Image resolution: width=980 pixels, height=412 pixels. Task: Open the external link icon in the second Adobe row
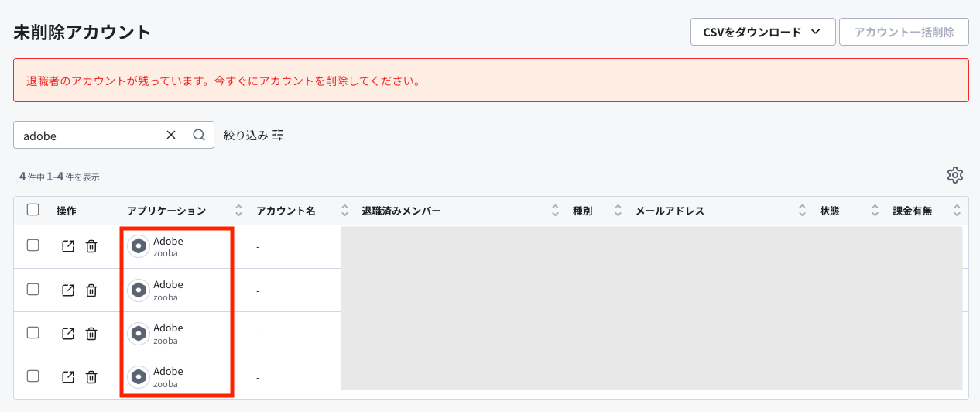coord(68,290)
